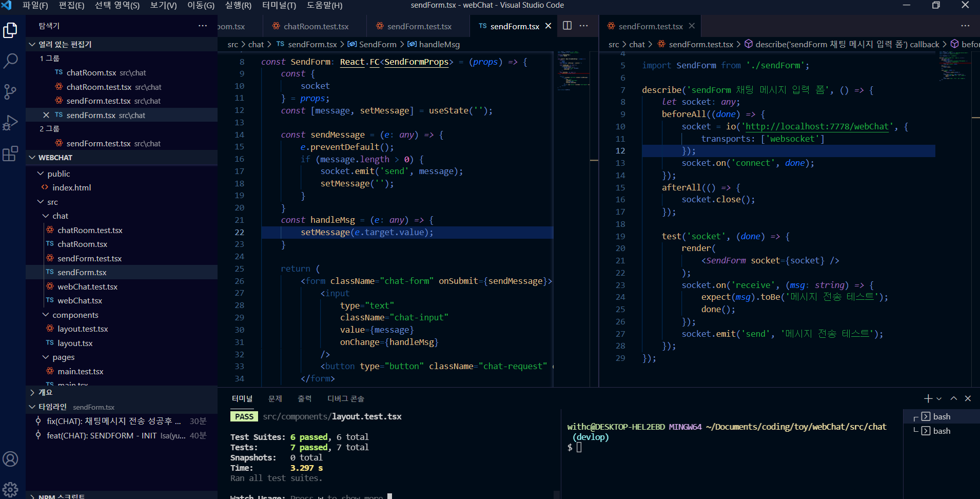Close sendForm.tsx in open editors list

46,115
